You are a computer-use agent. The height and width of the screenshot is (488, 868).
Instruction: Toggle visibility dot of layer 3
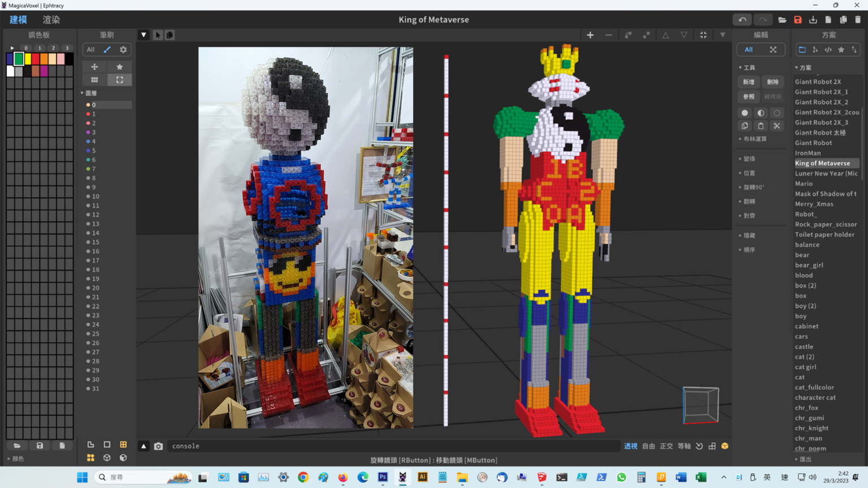[88, 132]
